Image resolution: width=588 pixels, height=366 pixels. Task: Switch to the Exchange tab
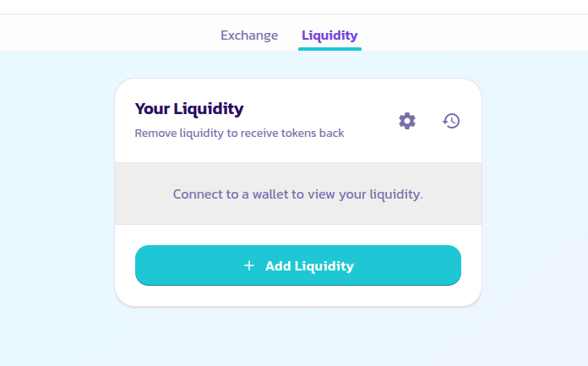[249, 36]
